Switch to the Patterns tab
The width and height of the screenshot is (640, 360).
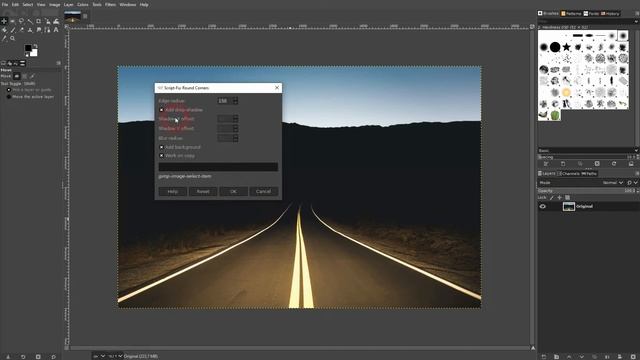(571, 13)
